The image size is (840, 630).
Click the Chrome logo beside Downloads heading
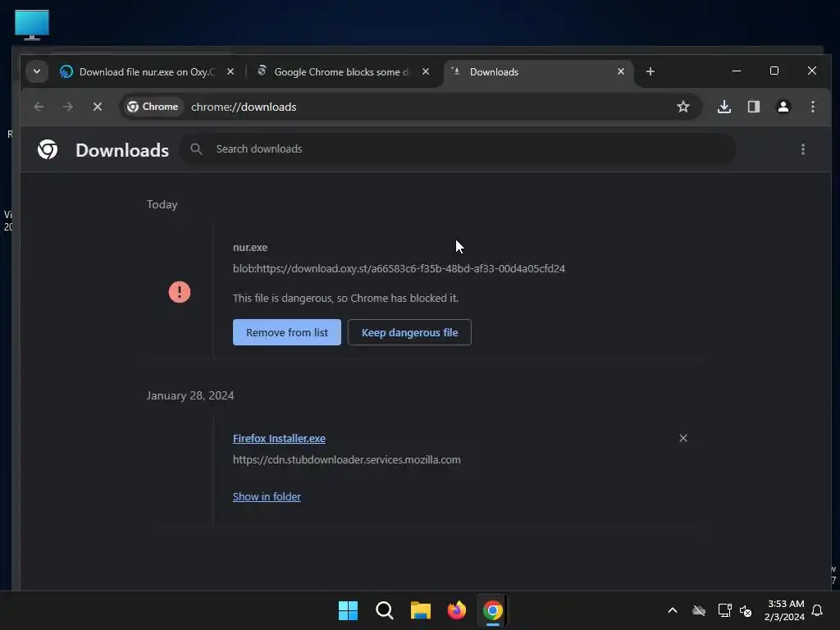tap(48, 149)
